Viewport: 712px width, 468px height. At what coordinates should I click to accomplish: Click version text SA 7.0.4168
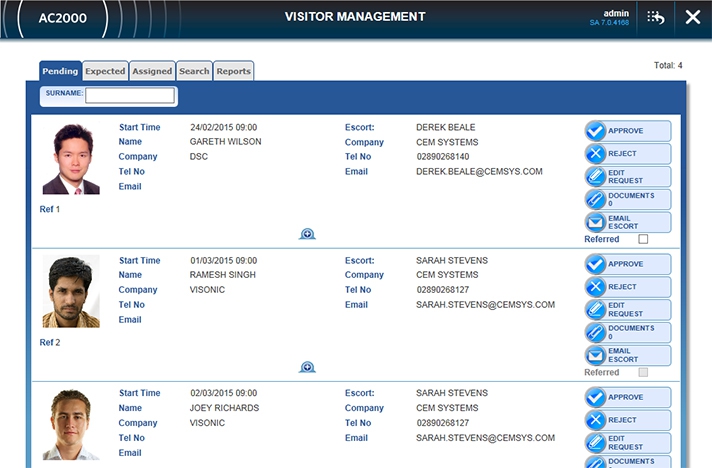point(609,23)
